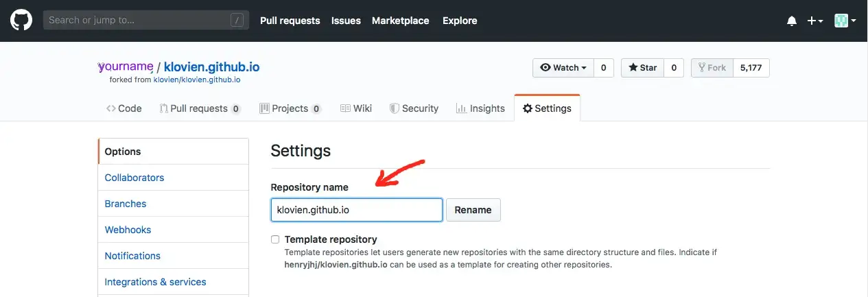Enable the Template repository checkbox
Viewport: 868px width, 297px height.
pos(275,239)
